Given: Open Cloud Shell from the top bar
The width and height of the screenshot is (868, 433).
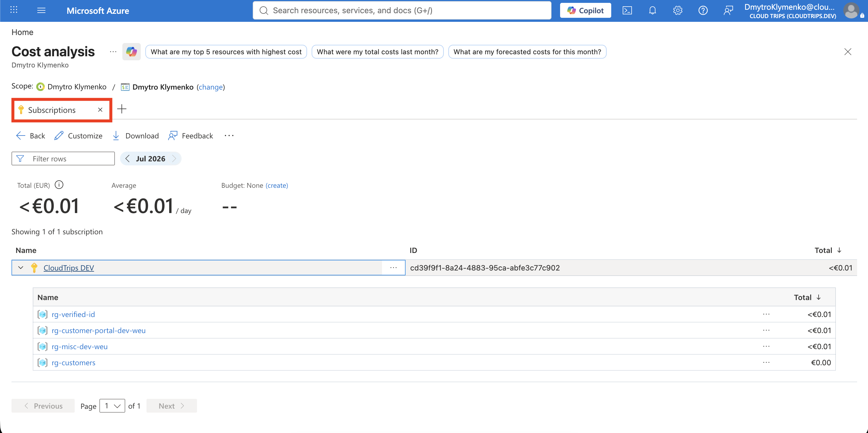Looking at the screenshot, I should pyautogui.click(x=627, y=10).
